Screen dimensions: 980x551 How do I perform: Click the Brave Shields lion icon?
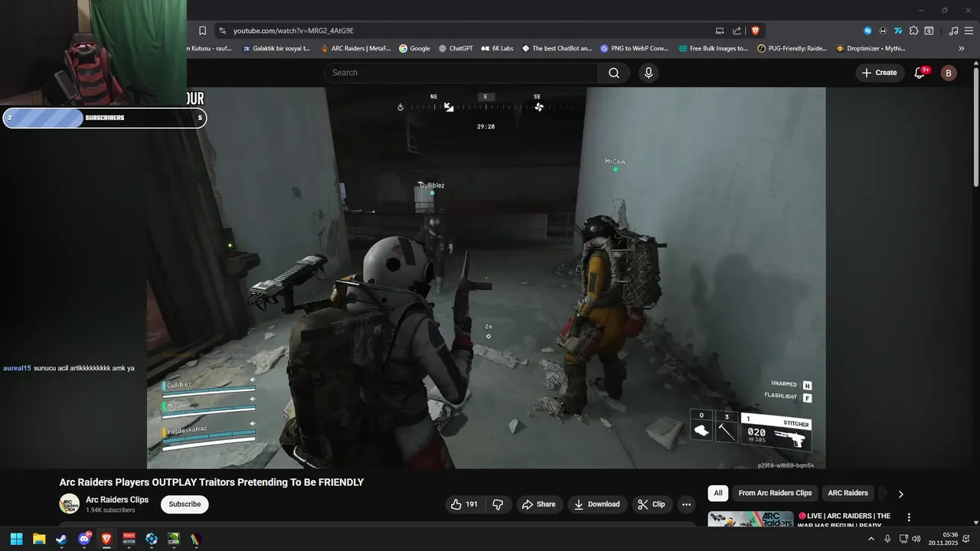click(x=755, y=31)
